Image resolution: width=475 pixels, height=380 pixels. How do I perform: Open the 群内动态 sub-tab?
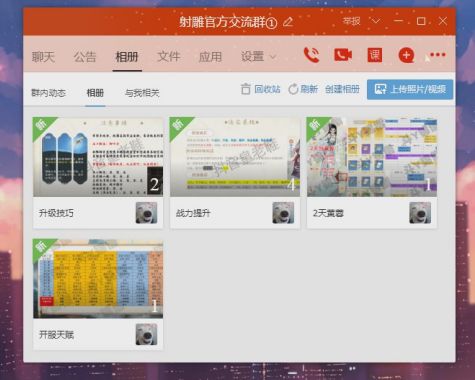click(48, 93)
